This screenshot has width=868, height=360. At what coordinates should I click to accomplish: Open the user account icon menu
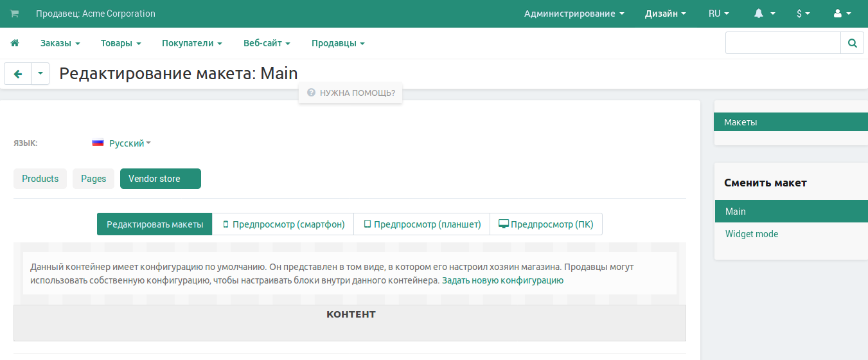click(842, 14)
